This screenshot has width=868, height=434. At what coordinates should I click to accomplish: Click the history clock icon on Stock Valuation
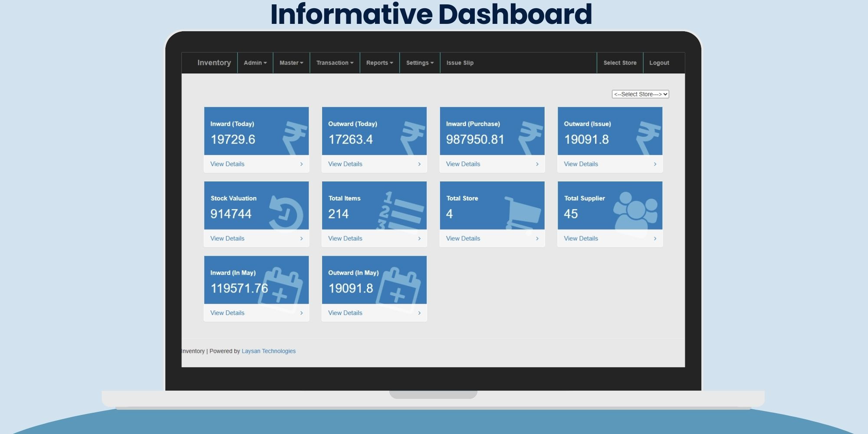pyautogui.click(x=286, y=213)
